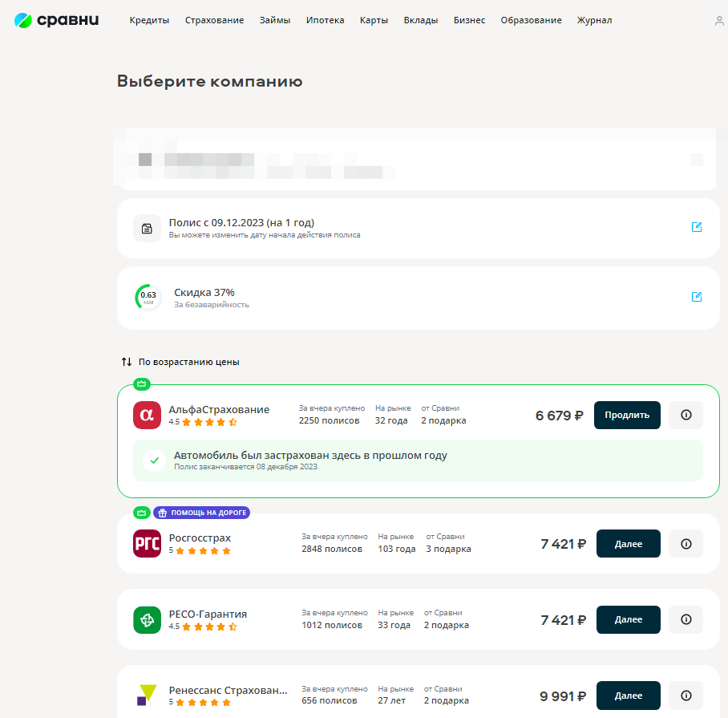Open the Кредиты menu

pos(149,20)
